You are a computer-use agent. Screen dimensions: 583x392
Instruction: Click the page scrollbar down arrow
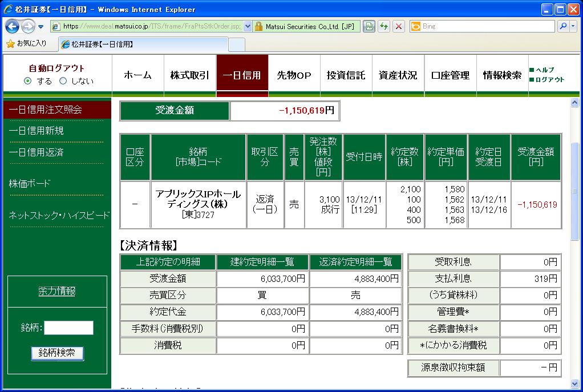coord(574,383)
